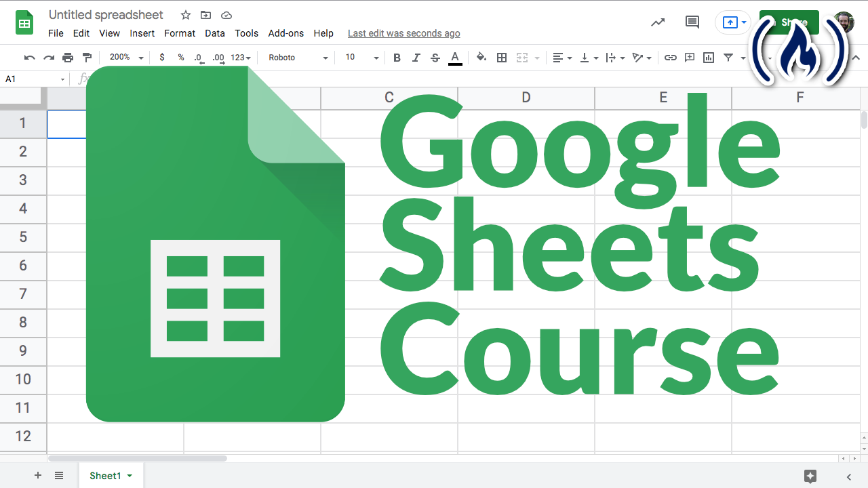Format as currency with the $ icon
Screen dimensions: 868x488
tap(161, 58)
